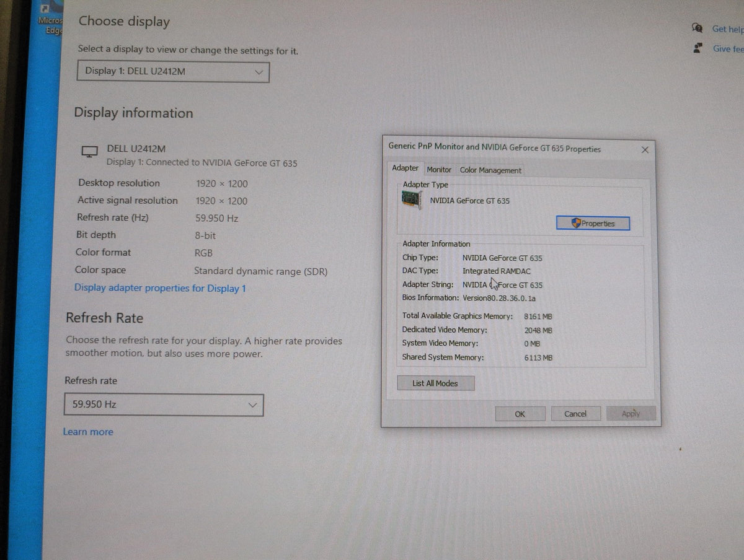
Task: Click the Apply button
Action: click(x=631, y=414)
